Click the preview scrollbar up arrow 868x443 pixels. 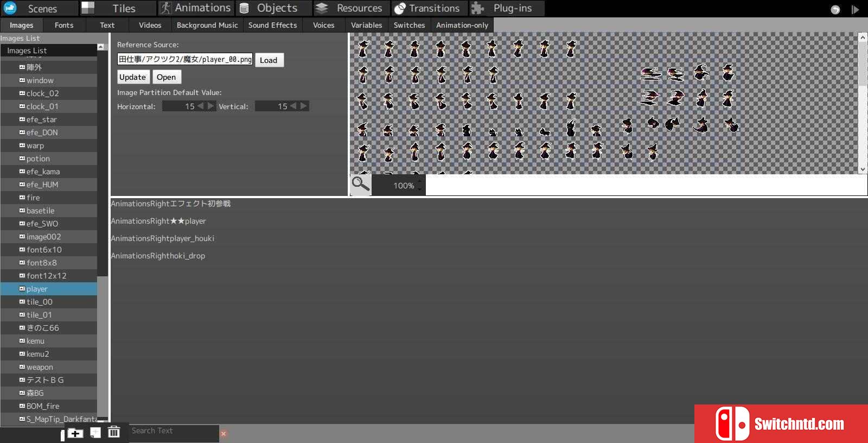863,37
